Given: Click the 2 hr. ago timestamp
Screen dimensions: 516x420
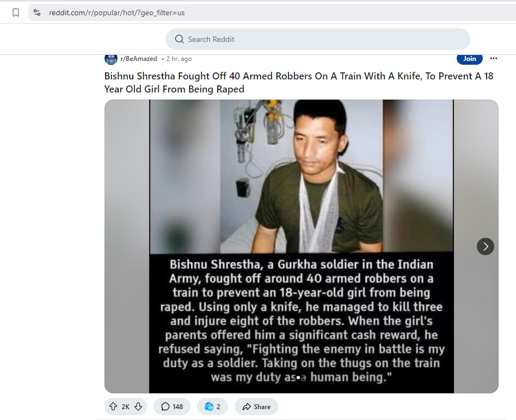Looking at the screenshot, I should [179, 59].
